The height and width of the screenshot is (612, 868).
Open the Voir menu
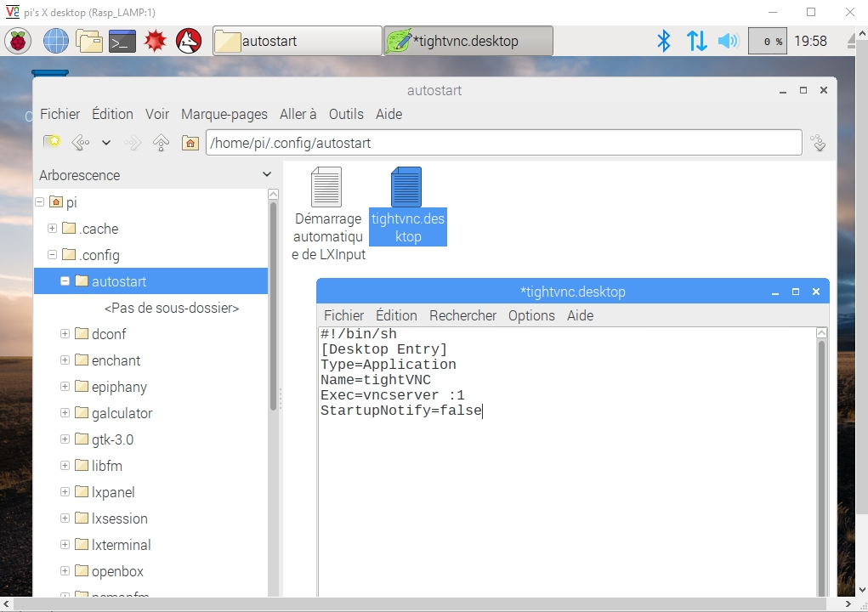coord(157,114)
